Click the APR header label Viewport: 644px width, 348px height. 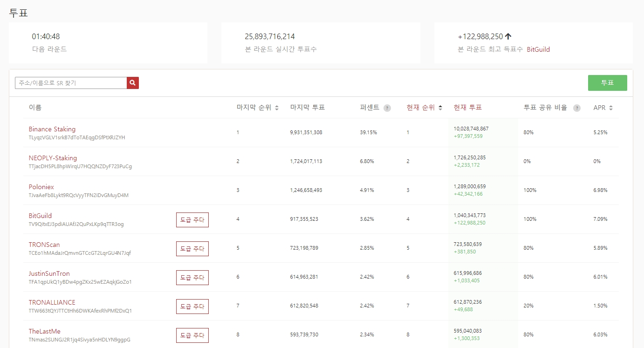(599, 108)
